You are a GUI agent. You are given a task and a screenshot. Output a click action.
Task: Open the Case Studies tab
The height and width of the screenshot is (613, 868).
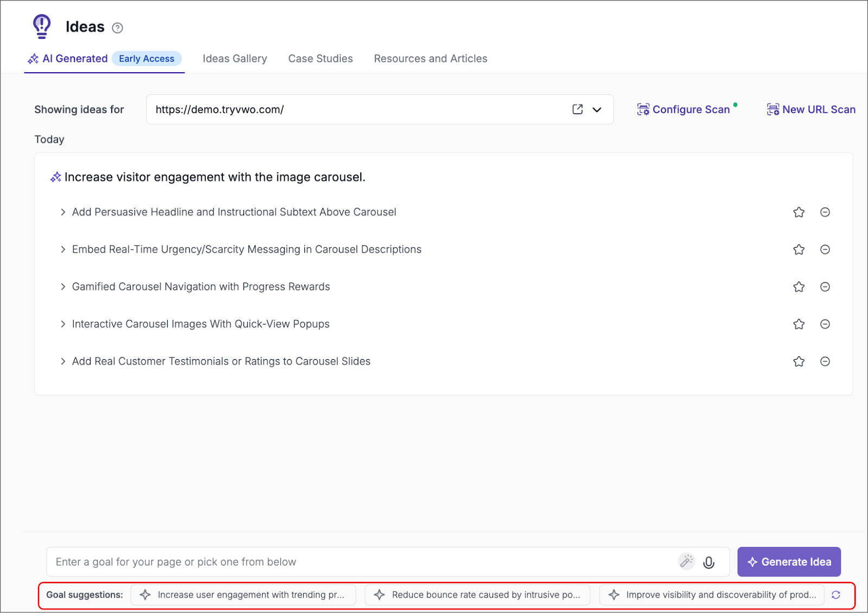[321, 59]
